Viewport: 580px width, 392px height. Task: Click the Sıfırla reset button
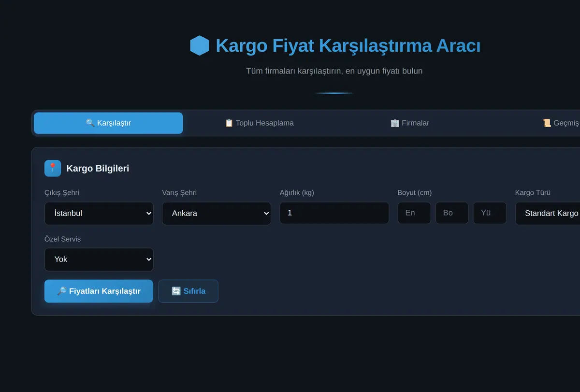(188, 291)
